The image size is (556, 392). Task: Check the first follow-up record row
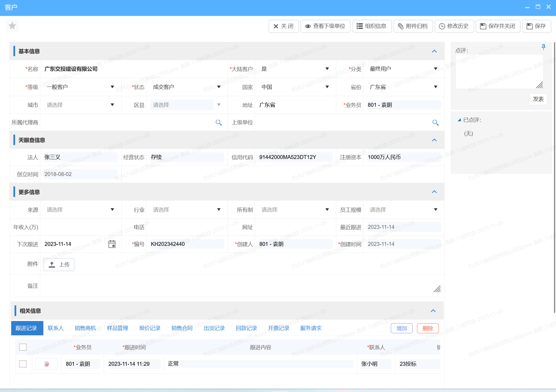23,364
